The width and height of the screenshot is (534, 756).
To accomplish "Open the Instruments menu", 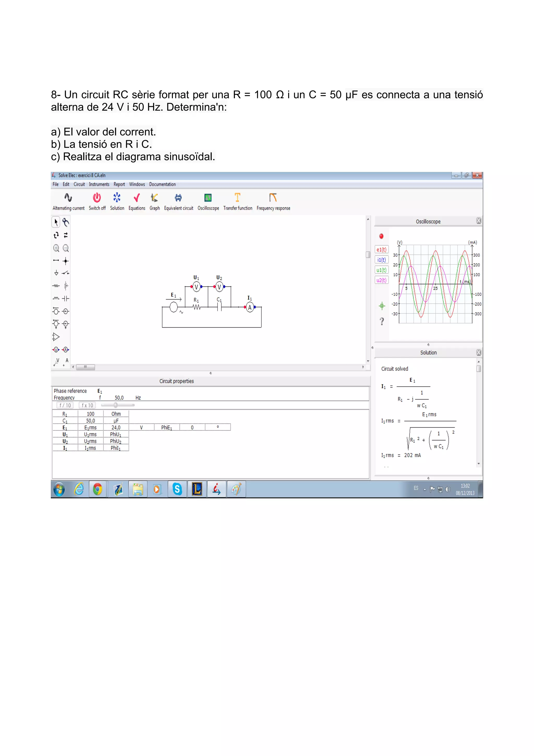I will [99, 184].
